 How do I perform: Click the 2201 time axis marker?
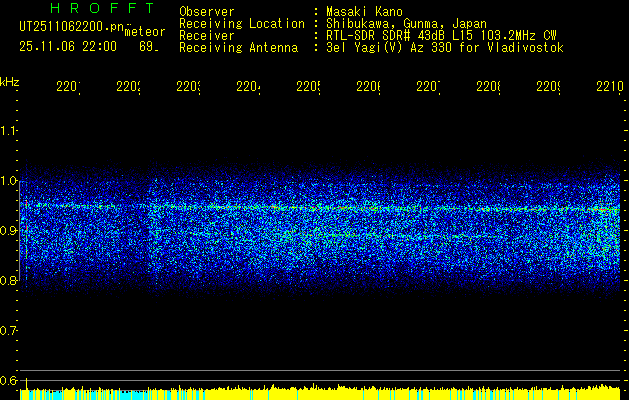click(x=68, y=87)
